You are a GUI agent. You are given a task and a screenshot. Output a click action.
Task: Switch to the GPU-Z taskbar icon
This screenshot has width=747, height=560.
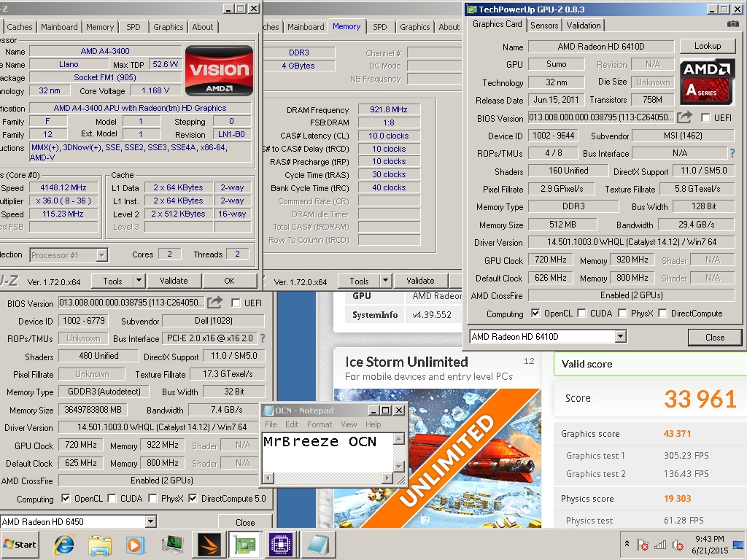pos(245,545)
